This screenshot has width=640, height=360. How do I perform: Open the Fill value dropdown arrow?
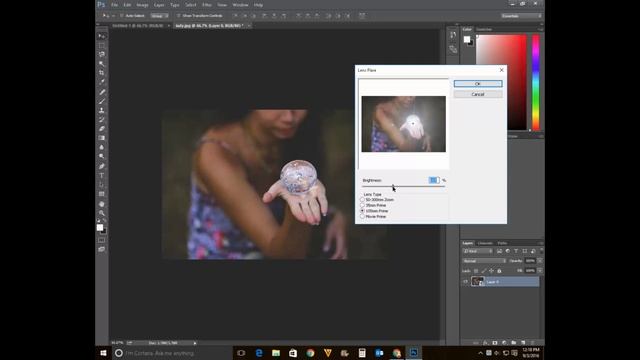(540, 271)
